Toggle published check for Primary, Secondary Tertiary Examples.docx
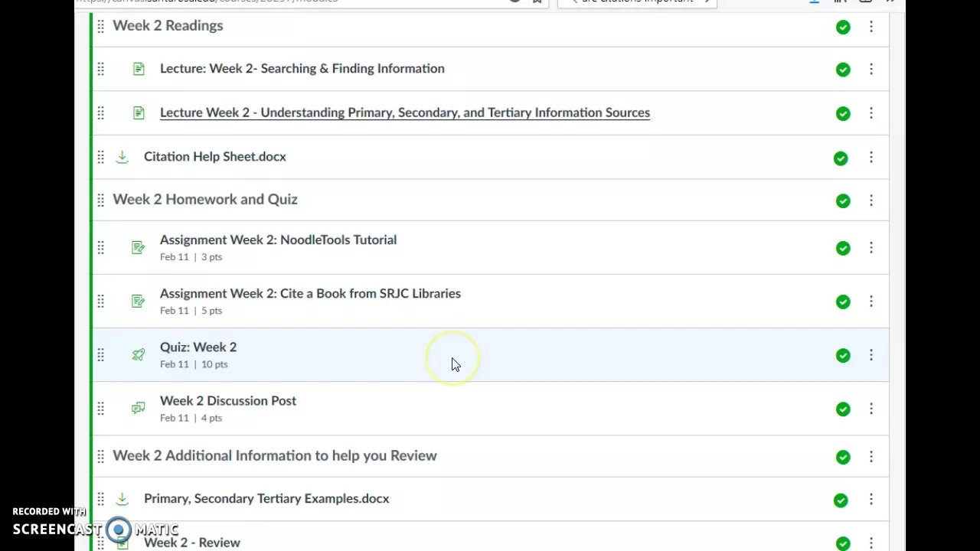Viewport: 980px width, 551px height. (841, 500)
